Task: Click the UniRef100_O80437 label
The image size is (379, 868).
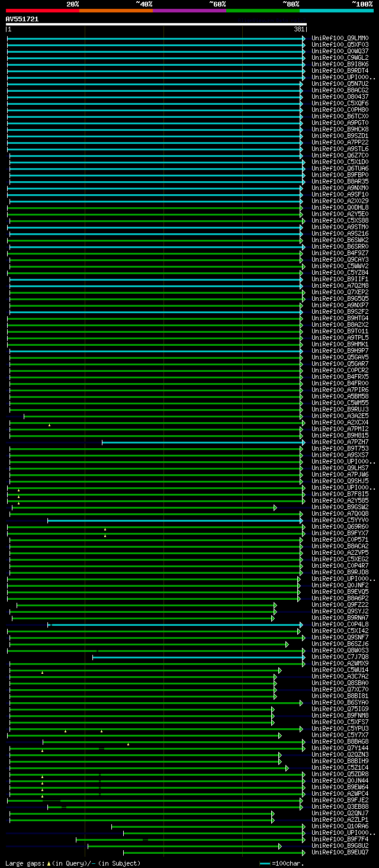Action: point(340,97)
